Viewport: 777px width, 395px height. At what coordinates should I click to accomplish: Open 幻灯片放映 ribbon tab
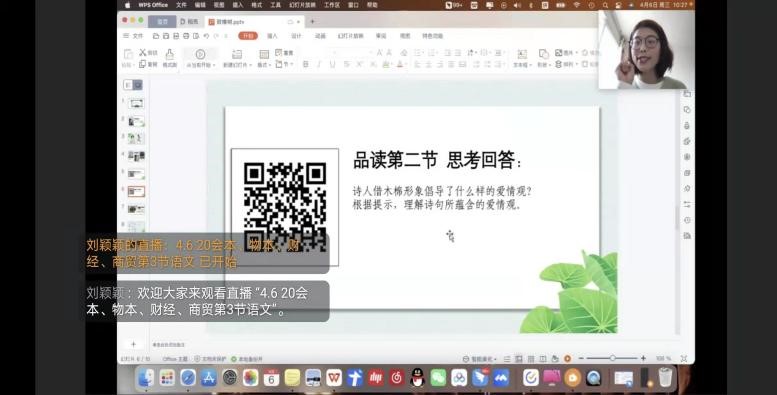point(350,36)
